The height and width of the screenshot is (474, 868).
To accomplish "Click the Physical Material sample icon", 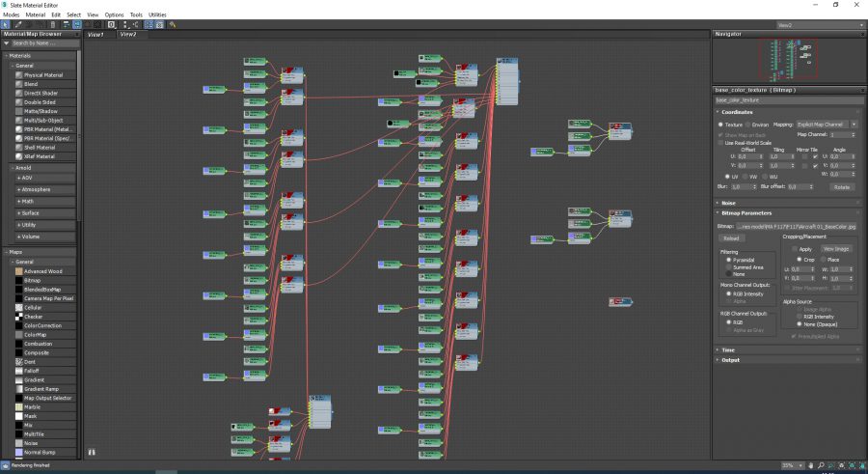I will pyautogui.click(x=19, y=75).
